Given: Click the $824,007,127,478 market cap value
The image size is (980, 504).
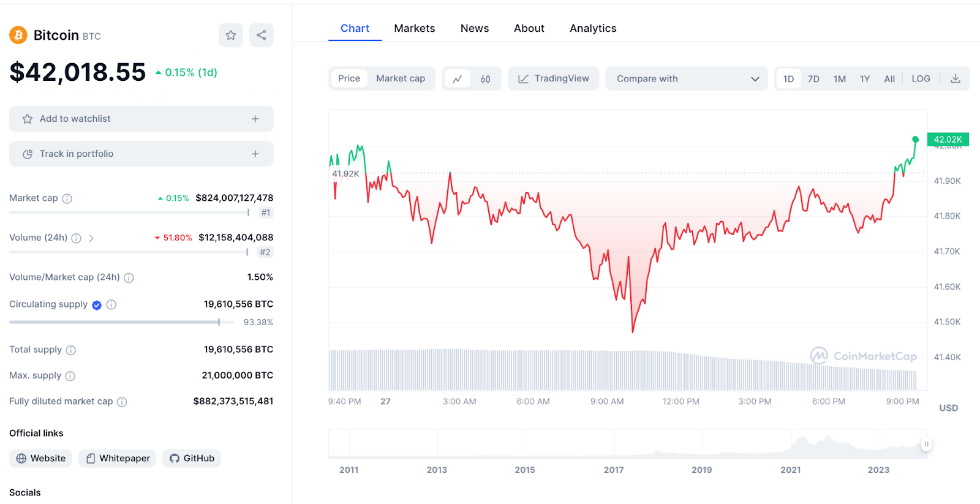Looking at the screenshot, I should 235,198.
